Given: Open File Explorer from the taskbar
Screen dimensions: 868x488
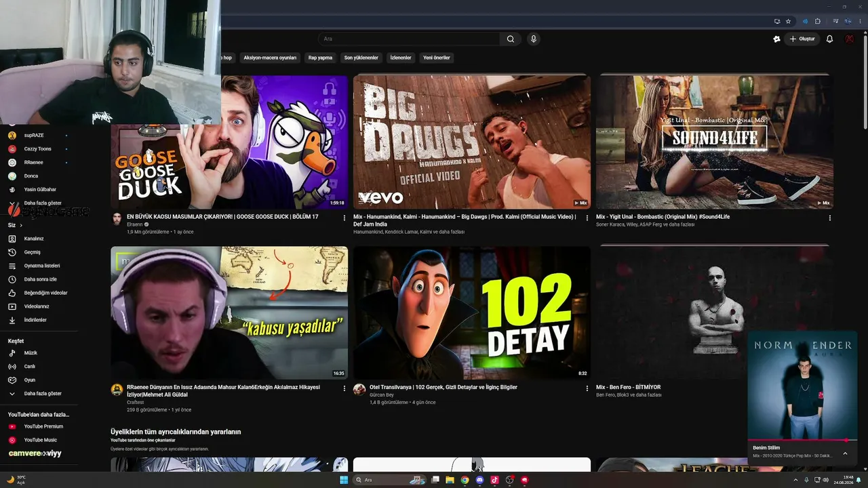Looking at the screenshot, I should (449, 480).
